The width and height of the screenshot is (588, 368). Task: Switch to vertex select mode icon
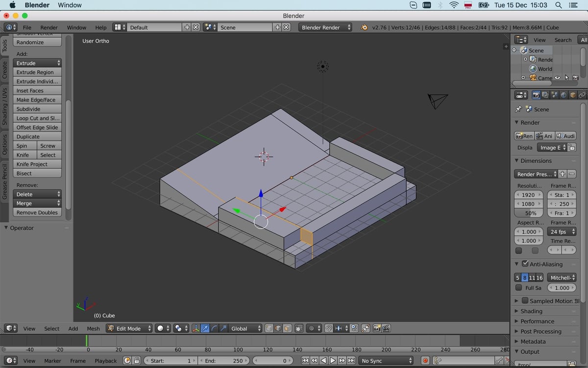click(269, 328)
